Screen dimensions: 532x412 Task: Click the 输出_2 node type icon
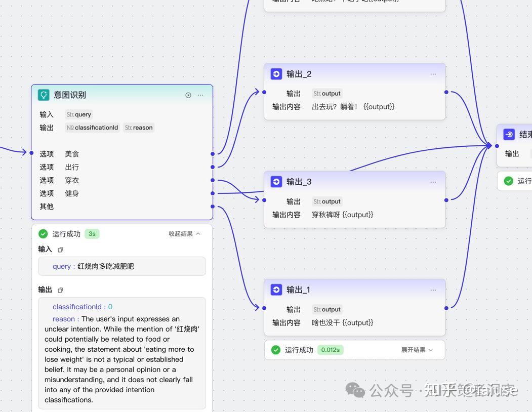click(276, 73)
